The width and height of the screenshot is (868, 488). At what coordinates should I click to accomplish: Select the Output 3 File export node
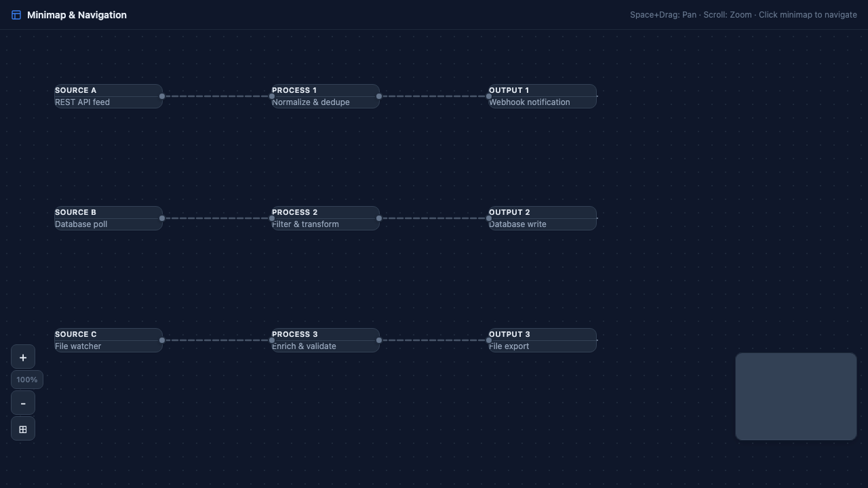[542, 340]
